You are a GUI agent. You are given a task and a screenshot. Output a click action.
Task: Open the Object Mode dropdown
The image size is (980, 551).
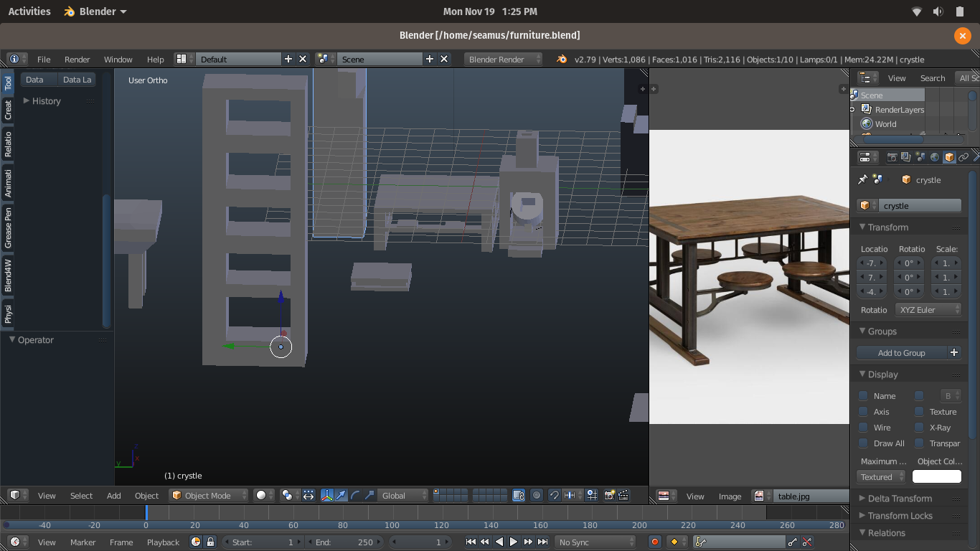[x=209, y=495]
